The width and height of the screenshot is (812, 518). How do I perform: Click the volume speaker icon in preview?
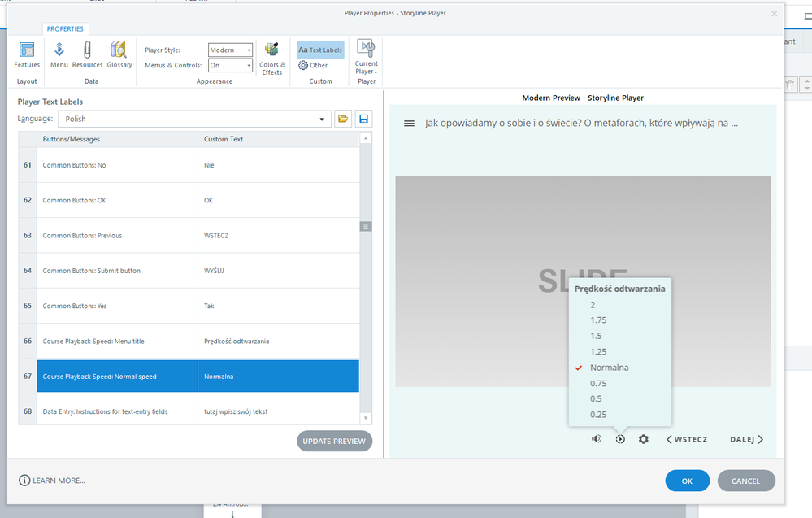point(597,439)
